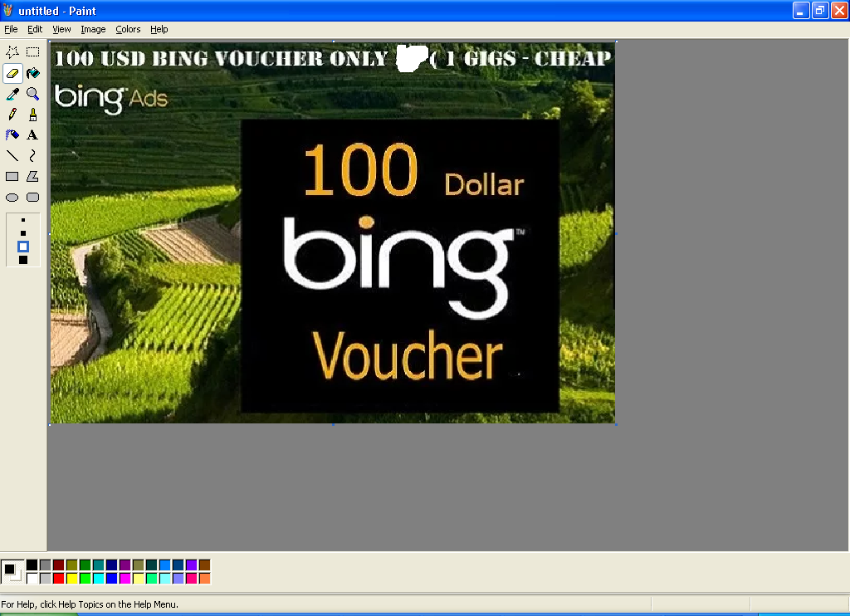Select the rectangular Select tool
The image size is (850, 616).
[x=33, y=52]
